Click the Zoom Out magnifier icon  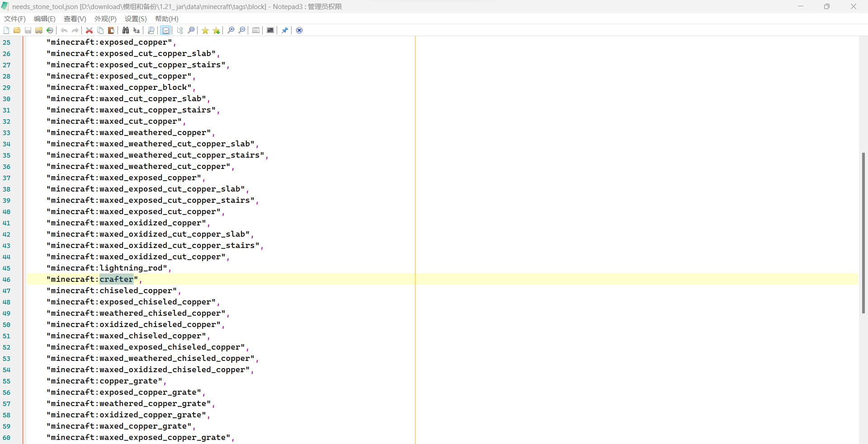click(242, 30)
